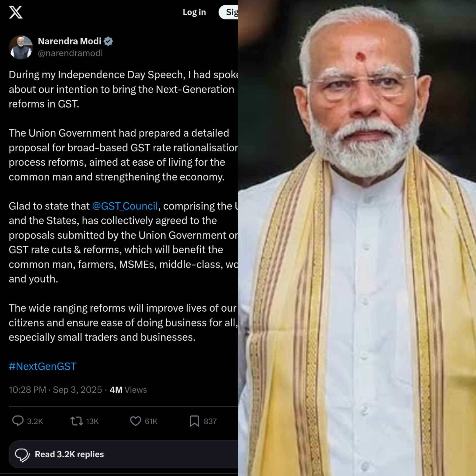Screen dimensions: 476x476
Task: Click Read 3.2K replies
Action: (69, 454)
